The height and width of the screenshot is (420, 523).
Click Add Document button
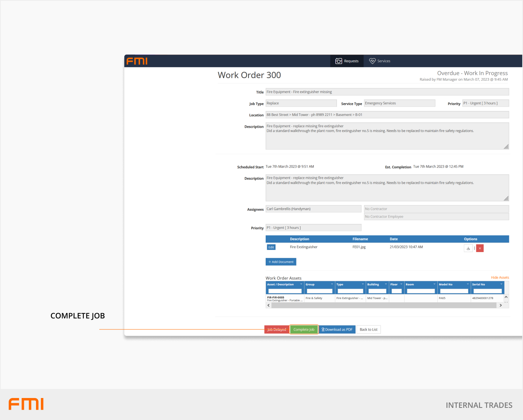[281, 262]
